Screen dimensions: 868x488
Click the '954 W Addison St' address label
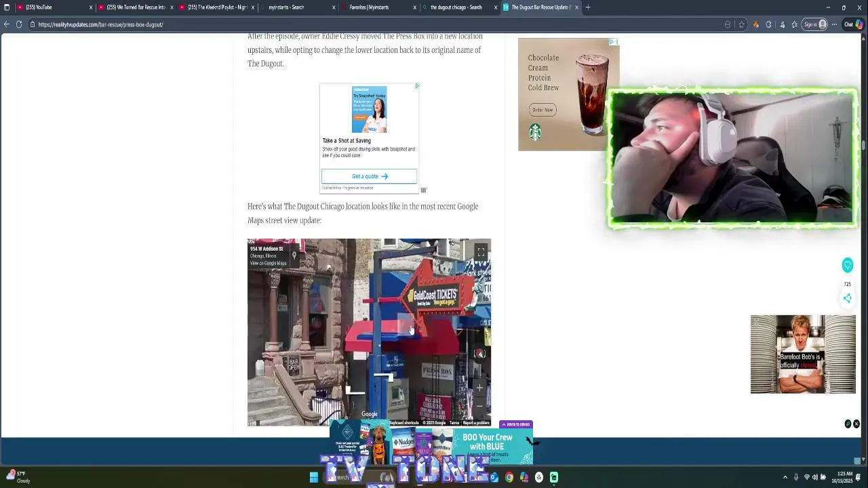(267, 249)
